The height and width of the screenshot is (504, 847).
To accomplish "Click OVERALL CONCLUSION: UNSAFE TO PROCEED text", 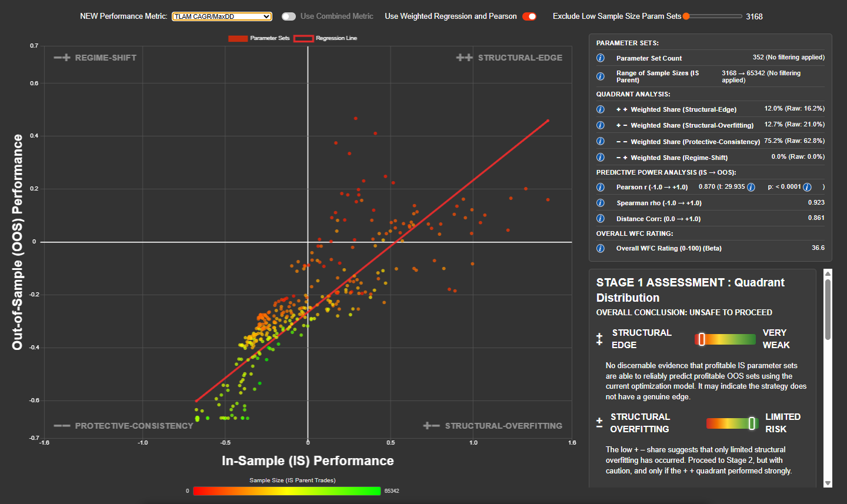I will pyautogui.click(x=684, y=312).
